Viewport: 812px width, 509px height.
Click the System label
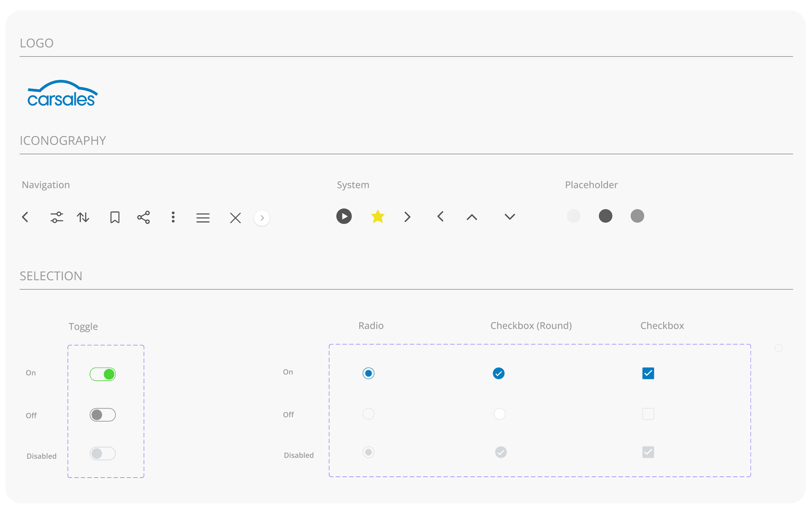(x=353, y=185)
